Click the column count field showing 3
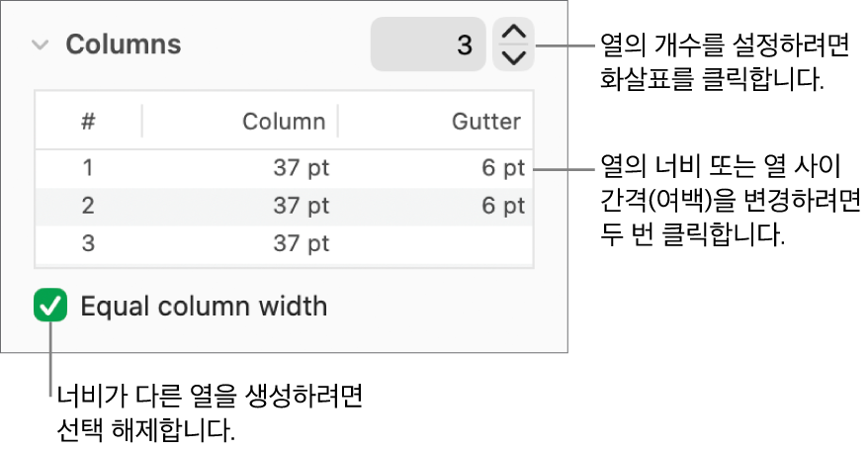This screenshot has width=868, height=450. (428, 45)
